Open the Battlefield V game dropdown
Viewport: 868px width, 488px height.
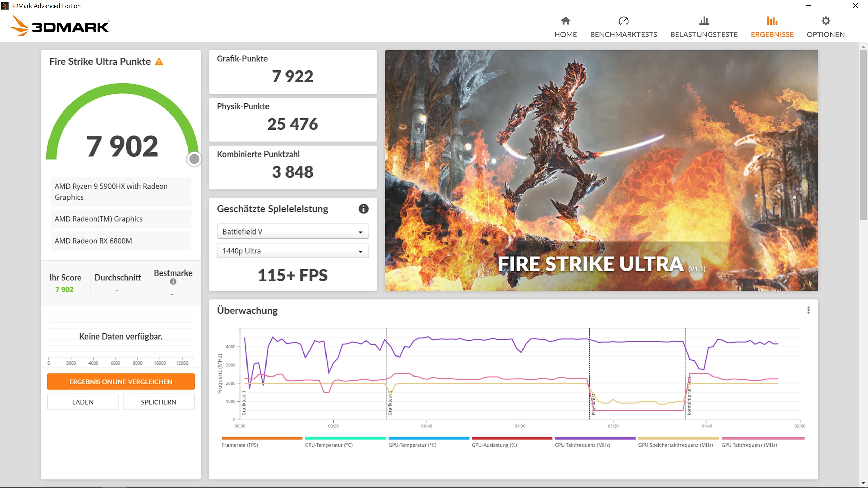pos(293,232)
